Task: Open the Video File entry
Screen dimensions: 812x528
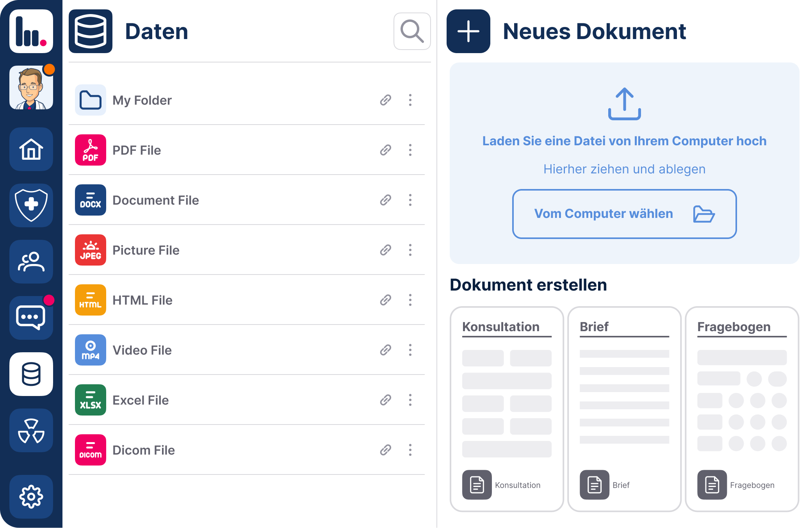Action: tap(142, 350)
